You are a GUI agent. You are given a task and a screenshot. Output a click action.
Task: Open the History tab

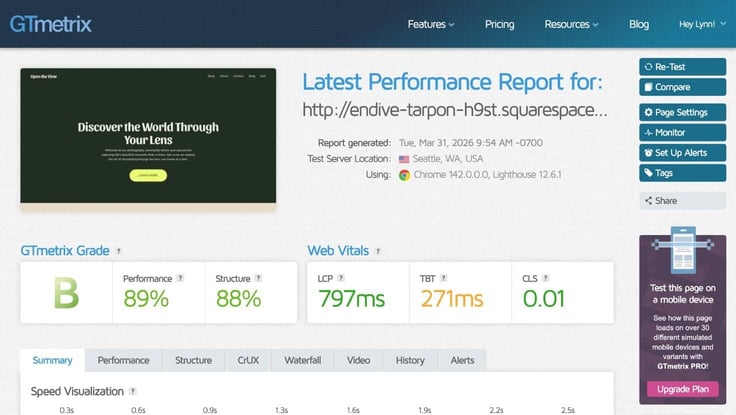pyautogui.click(x=410, y=360)
